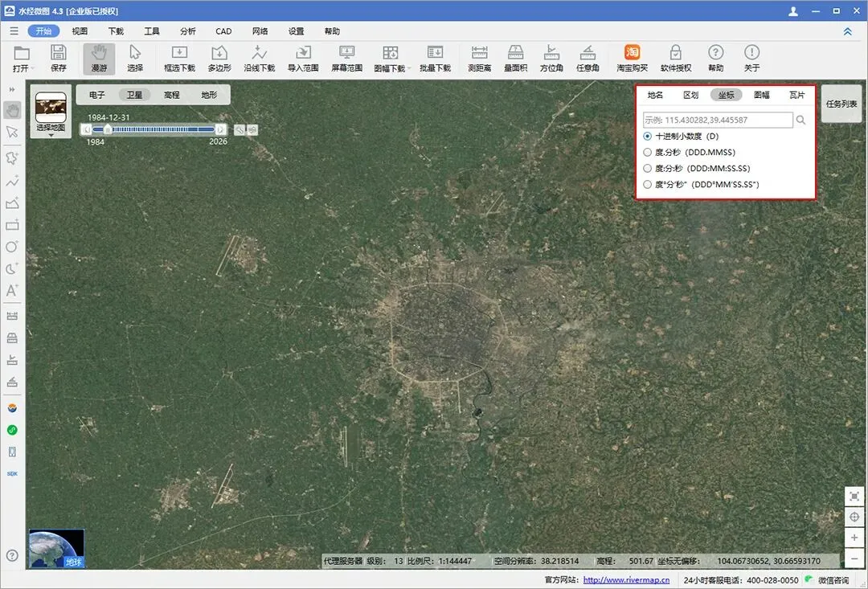868x589 pixels.
Task: Open the 多边形 polygon download tool
Action: (219, 59)
